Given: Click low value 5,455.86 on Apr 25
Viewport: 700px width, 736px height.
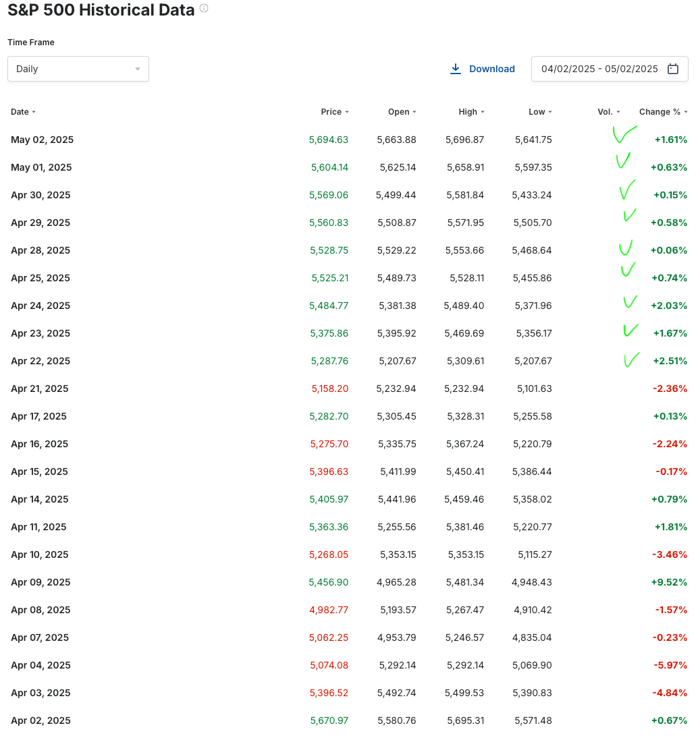Looking at the screenshot, I should (x=533, y=278).
